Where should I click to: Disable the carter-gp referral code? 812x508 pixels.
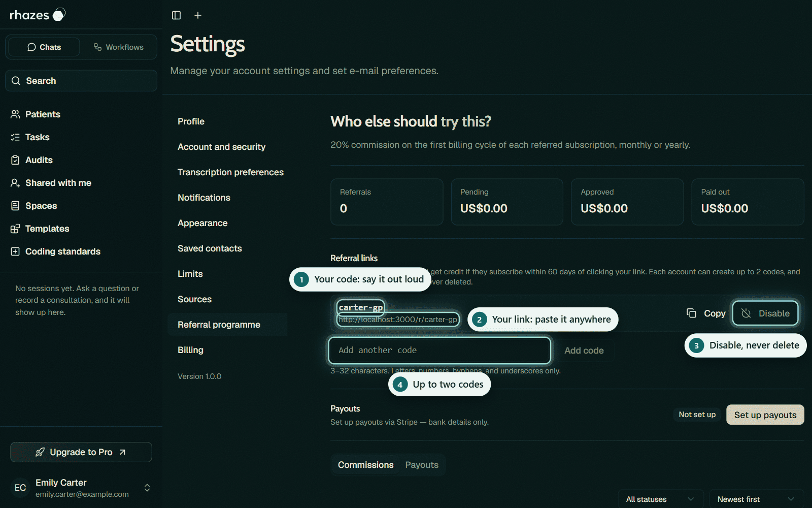point(765,313)
